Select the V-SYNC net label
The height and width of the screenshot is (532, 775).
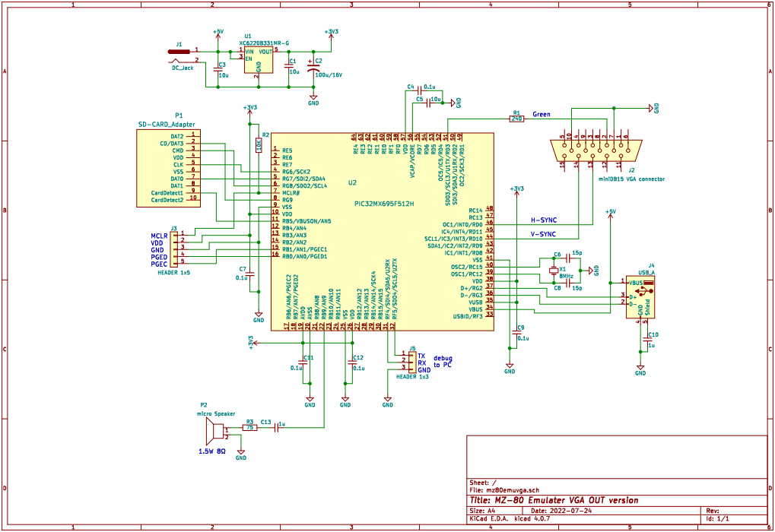(543, 234)
